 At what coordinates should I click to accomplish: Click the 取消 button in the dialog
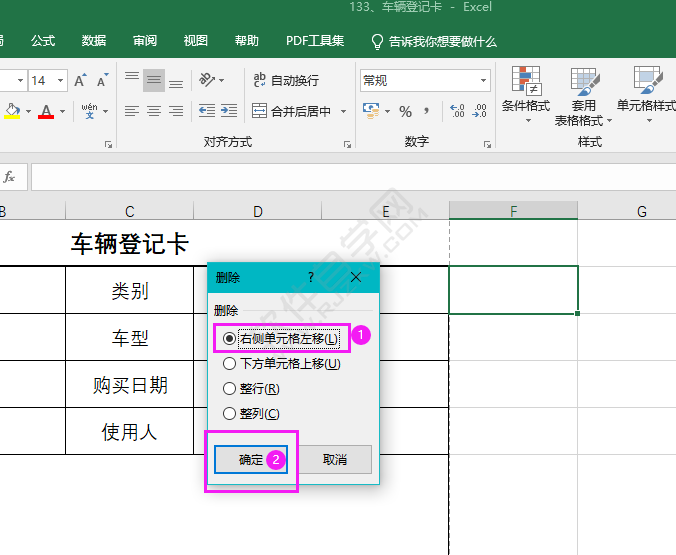(x=335, y=460)
